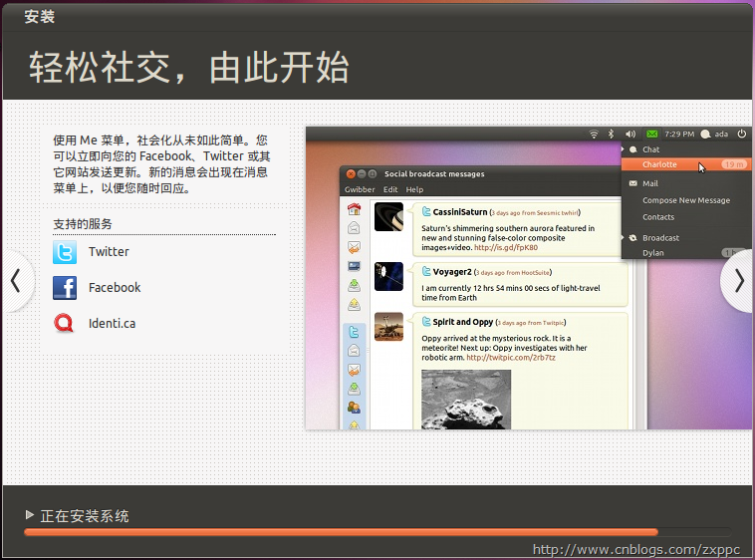Open the Edit menu in Gwibber

point(390,189)
